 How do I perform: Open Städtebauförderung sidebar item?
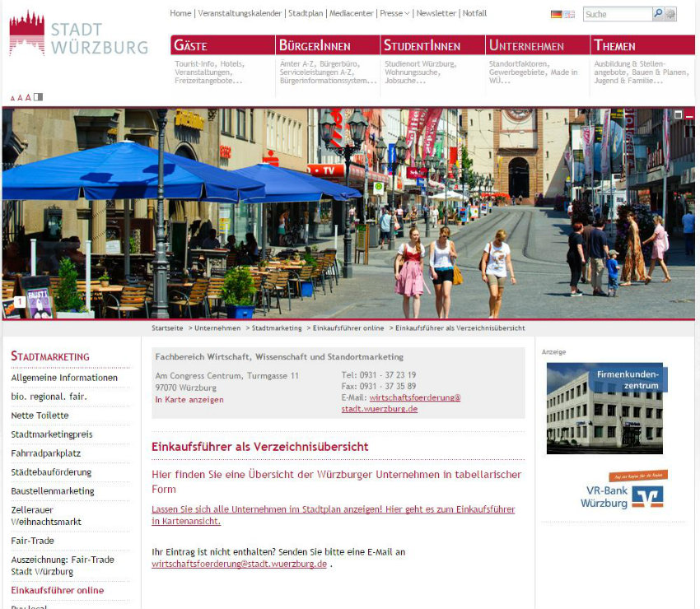51,472
